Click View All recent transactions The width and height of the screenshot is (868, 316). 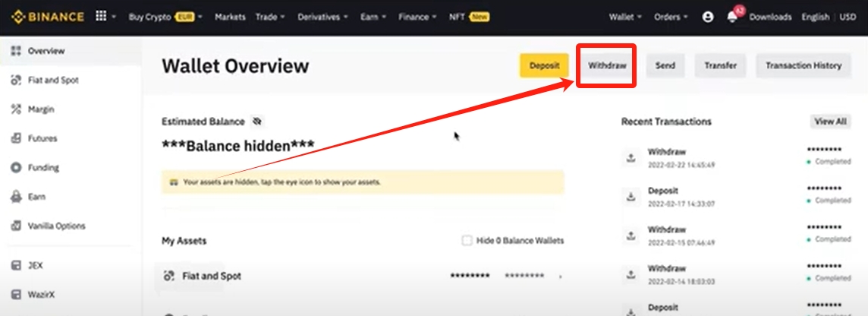tap(830, 122)
